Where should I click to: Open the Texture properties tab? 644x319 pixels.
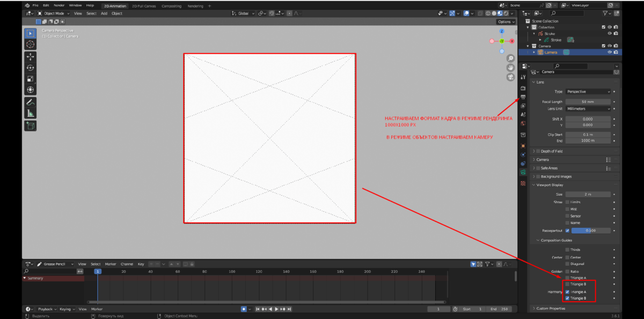click(x=523, y=183)
